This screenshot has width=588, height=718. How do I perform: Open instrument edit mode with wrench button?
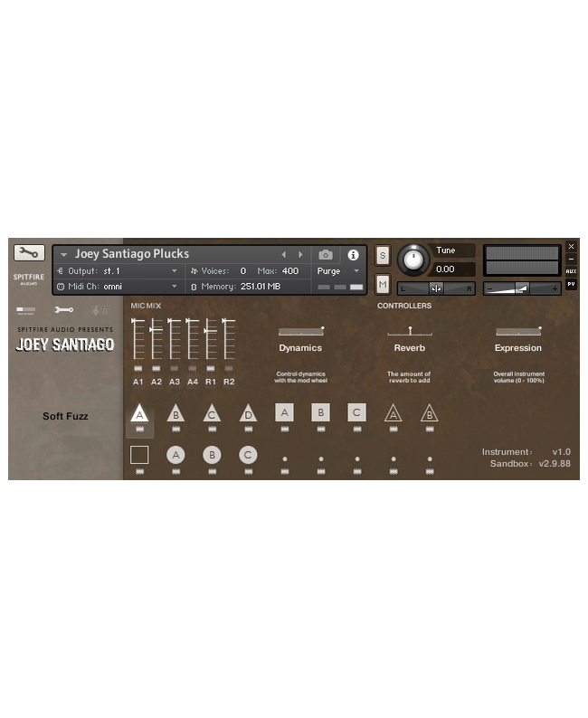pos(29,253)
